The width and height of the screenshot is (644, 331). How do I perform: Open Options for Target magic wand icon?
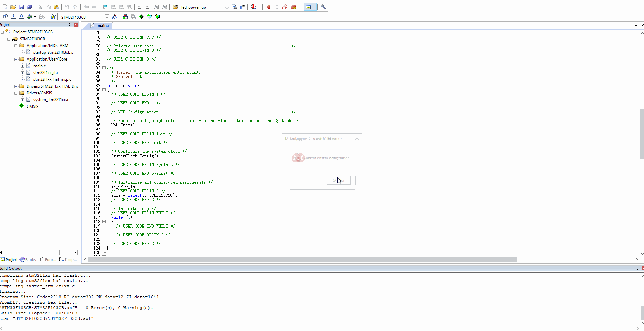114,17
